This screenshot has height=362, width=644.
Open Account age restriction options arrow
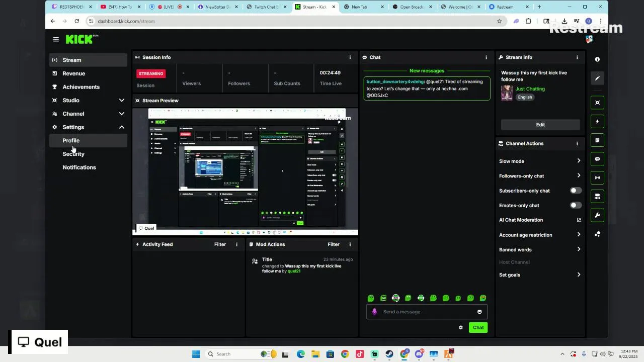[579, 234]
